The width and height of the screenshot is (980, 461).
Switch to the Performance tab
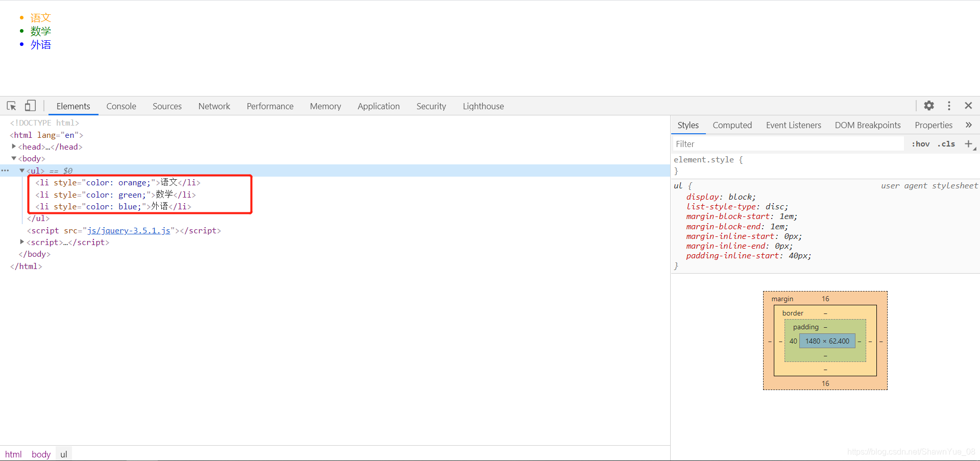(270, 106)
